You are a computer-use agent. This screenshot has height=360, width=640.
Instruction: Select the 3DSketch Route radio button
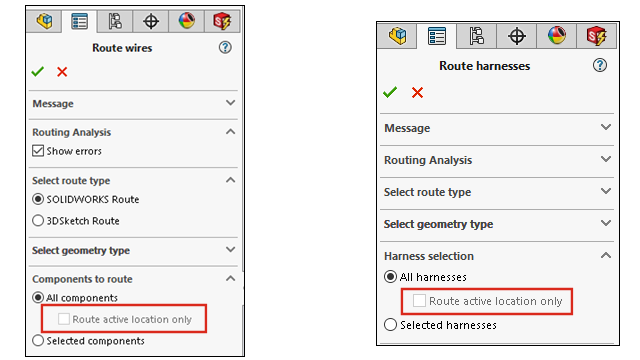tap(38, 221)
